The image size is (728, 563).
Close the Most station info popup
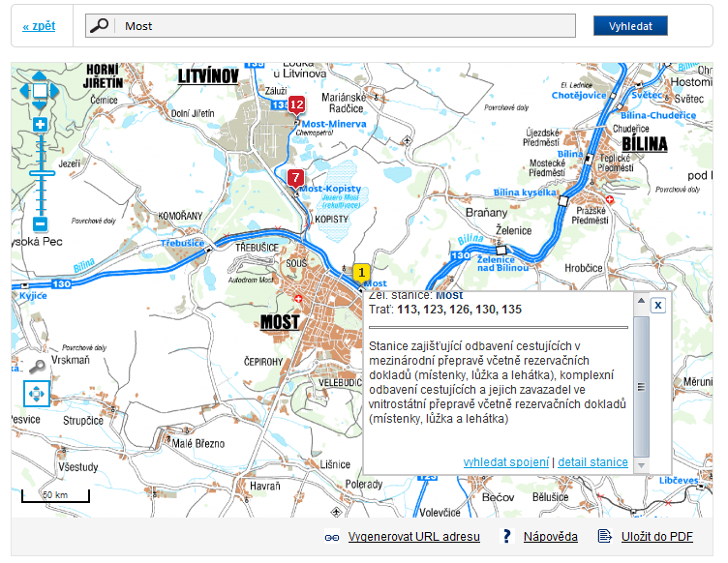pyautogui.click(x=658, y=305)
